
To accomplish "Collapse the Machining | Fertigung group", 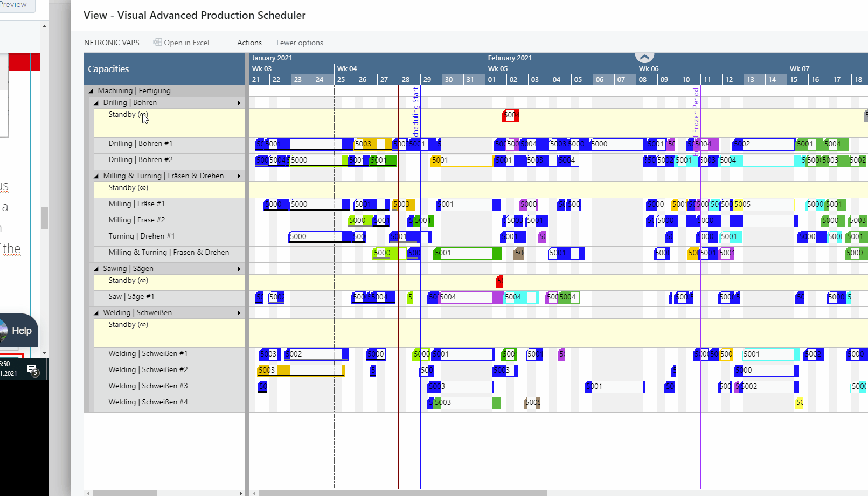I will pos(91,91).
